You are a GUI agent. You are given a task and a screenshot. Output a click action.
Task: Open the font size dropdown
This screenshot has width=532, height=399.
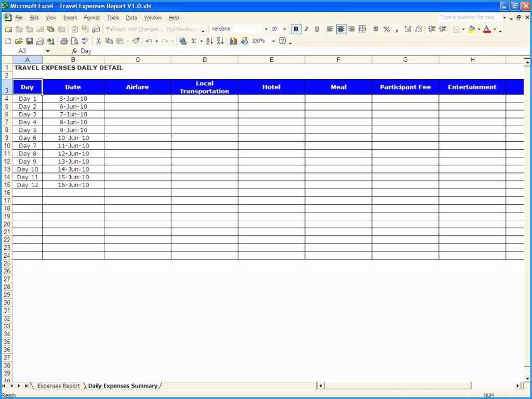(285, 29)
